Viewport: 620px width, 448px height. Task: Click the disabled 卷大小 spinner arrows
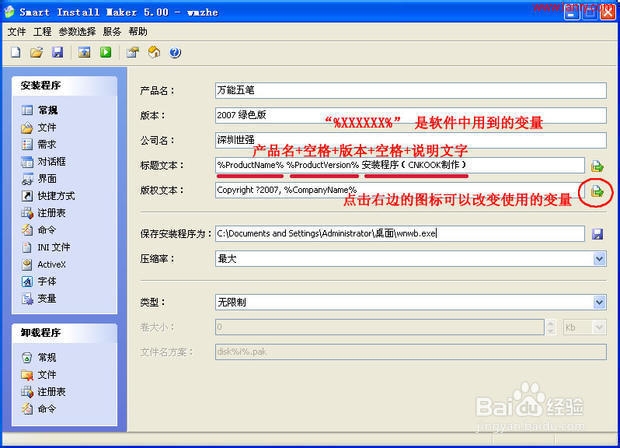click(550, 327)
